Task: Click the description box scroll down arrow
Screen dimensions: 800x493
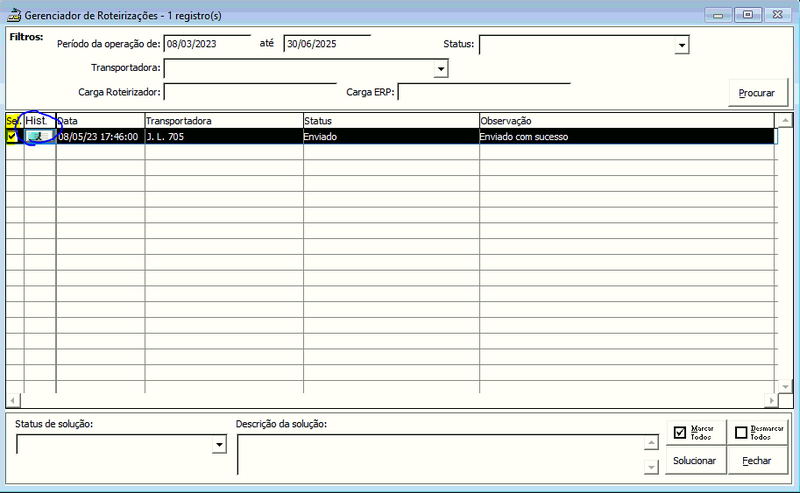Action: [651, 466]
